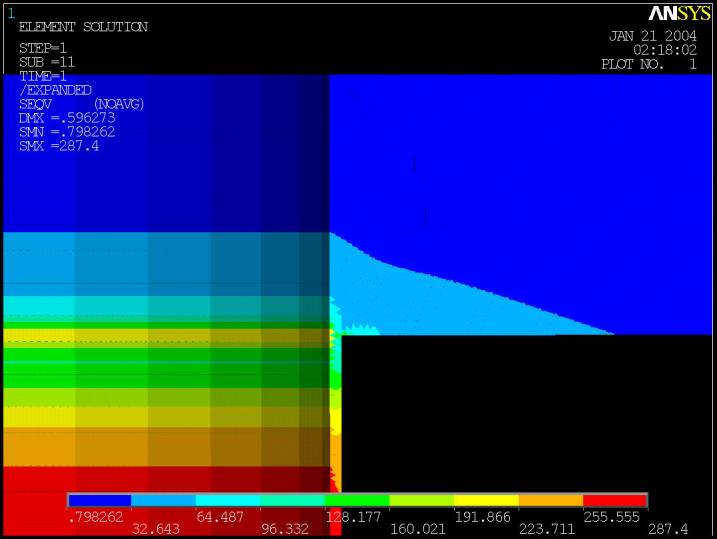
Task: Click the /EXPANDED label
Action: click(x=55, y=90)
